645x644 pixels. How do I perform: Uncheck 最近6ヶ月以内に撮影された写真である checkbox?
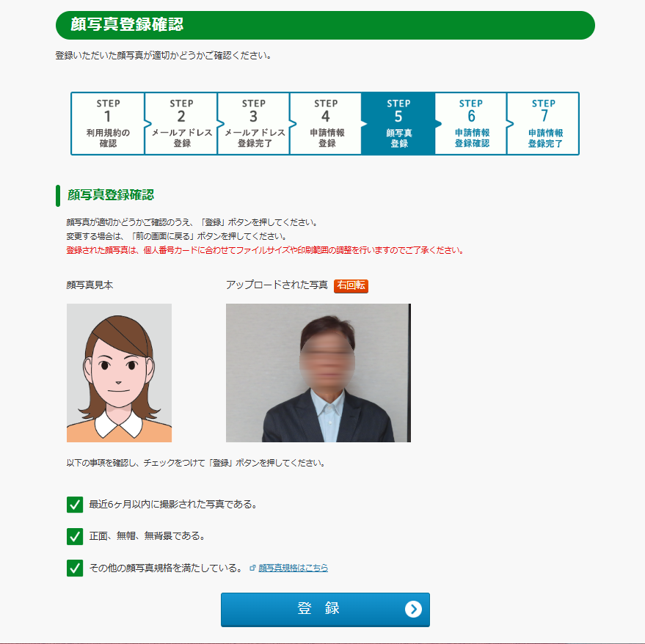click(x=75, y=504)
